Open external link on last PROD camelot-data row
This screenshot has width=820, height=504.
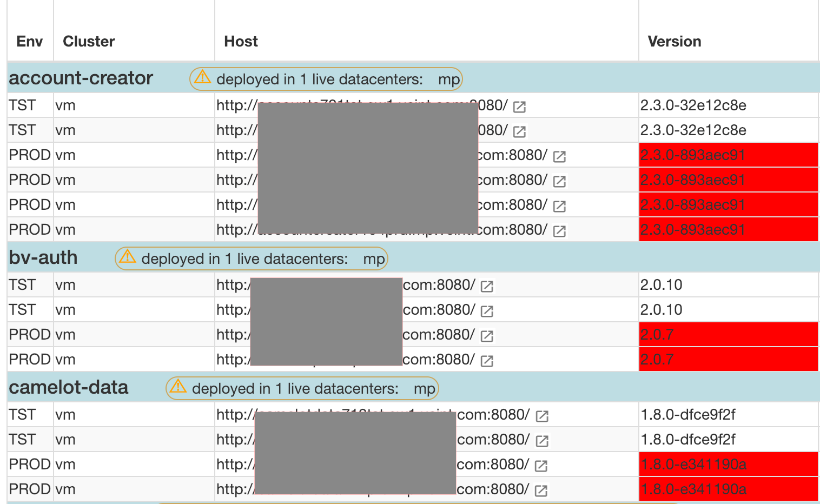click(543, 489)
